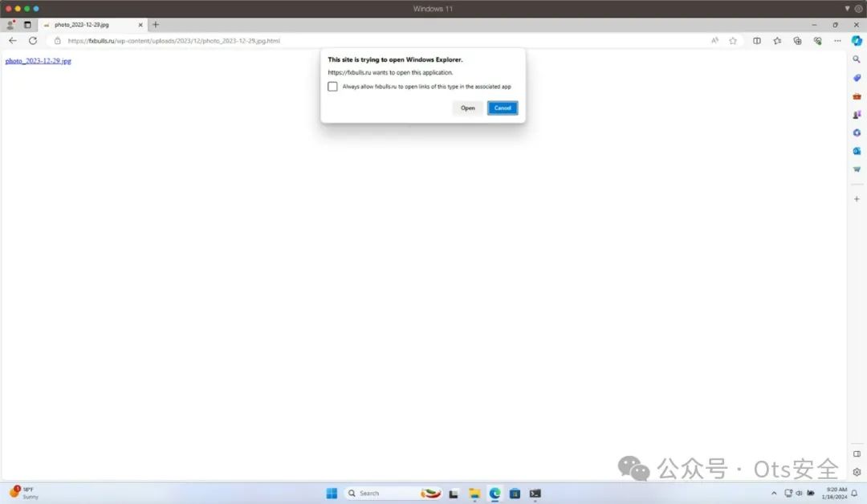Open the notification bell in the tray

pyautogui.click(x=854, y=493)
